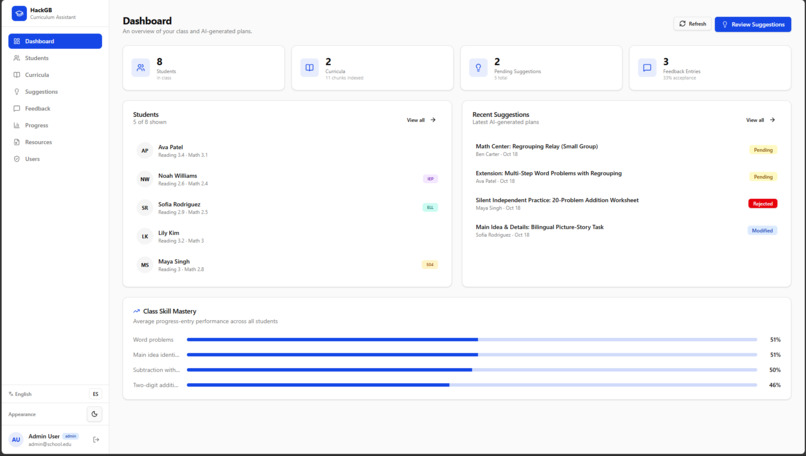
Task: Click the Curricula book card icon
Action: [x=309, y=68]
